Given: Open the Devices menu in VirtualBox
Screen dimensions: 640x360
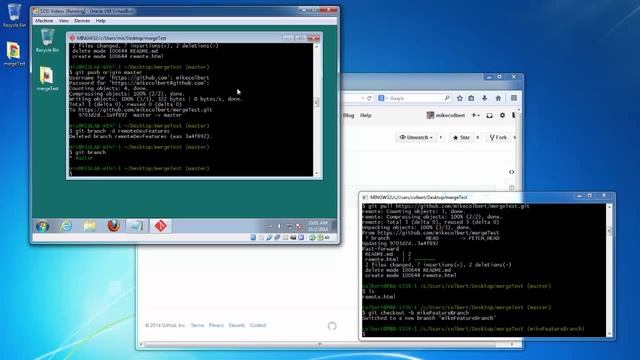Looking at the screenshot, I should pyautogui.click(x=82, y=20).
